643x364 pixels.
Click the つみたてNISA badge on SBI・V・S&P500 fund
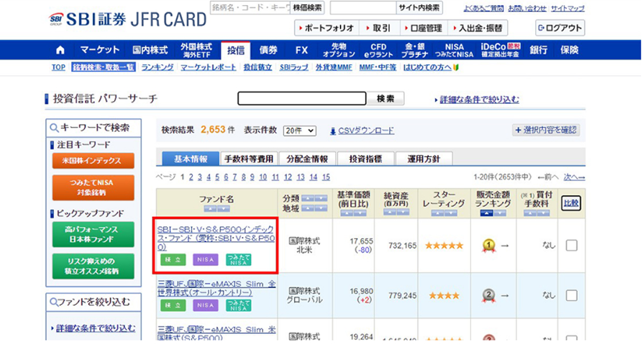pos(238,260)
